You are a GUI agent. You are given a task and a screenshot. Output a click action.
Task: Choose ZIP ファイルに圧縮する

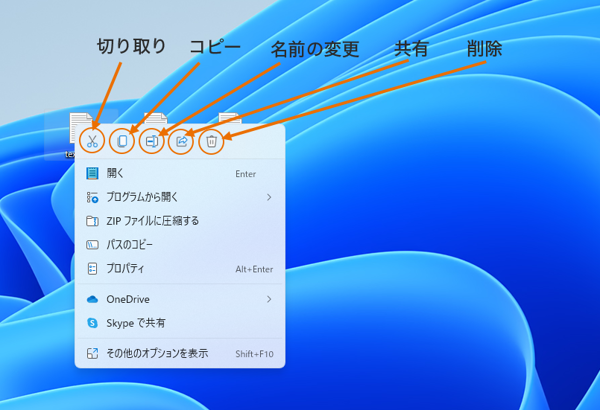[180, 221]
